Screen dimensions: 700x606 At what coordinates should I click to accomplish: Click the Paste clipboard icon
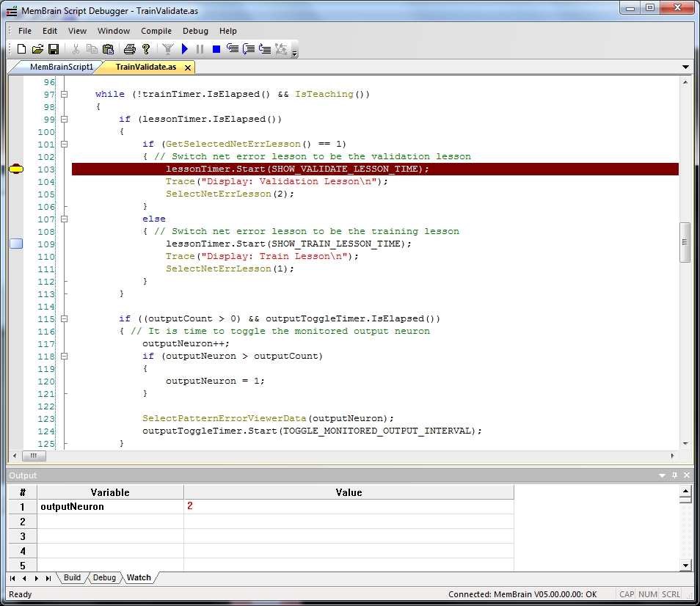coord(109,49)
